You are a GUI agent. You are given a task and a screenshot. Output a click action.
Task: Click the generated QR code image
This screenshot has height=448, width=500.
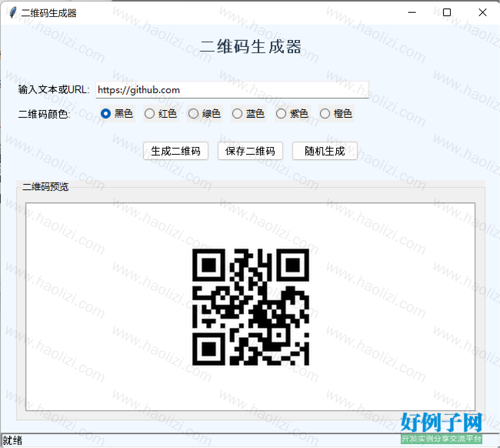coord(250,307)
